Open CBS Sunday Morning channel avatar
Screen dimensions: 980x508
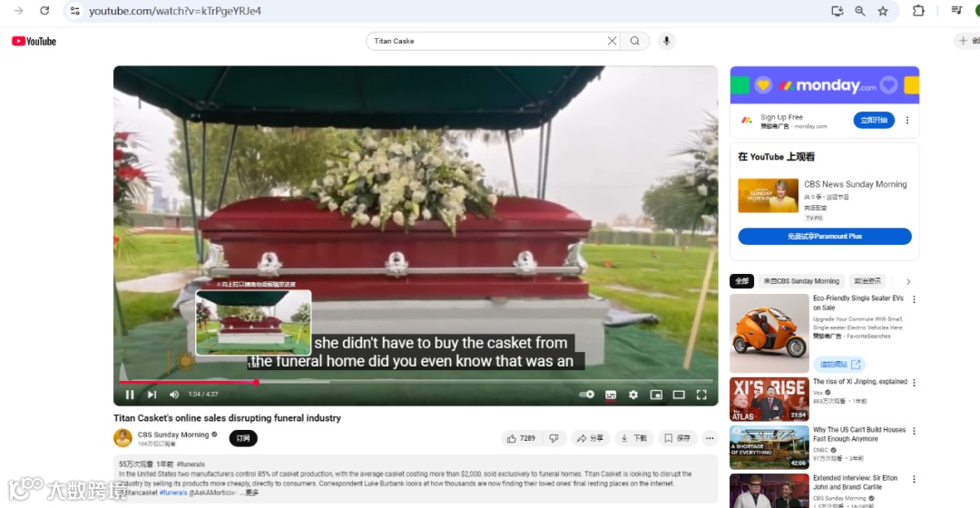122,438
